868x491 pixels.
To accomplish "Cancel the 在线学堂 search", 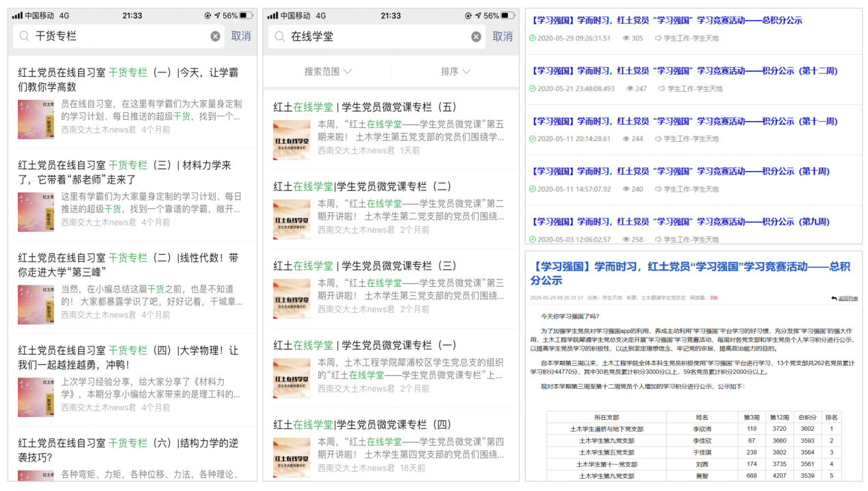I will pyautogui.click(x=502, y=37).
